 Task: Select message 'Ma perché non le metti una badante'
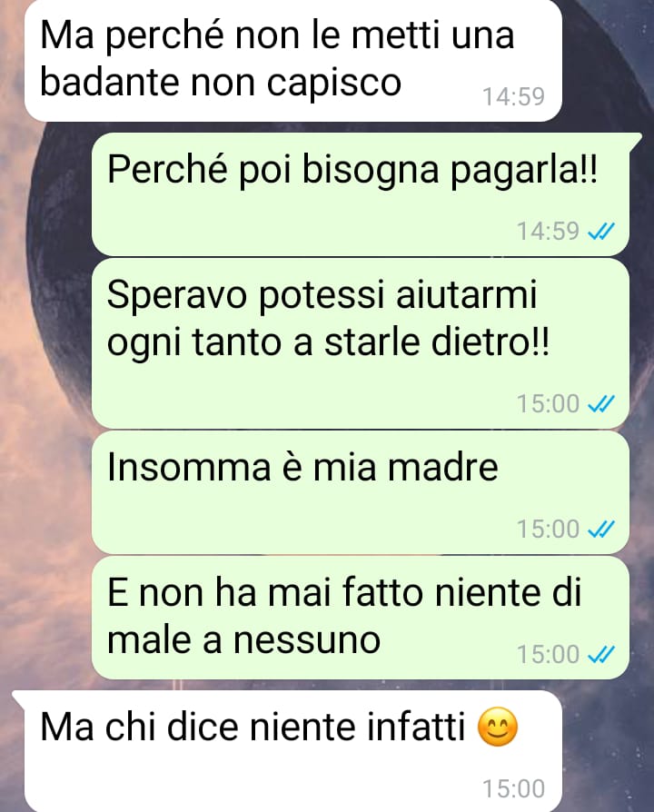tap(293, 61)
